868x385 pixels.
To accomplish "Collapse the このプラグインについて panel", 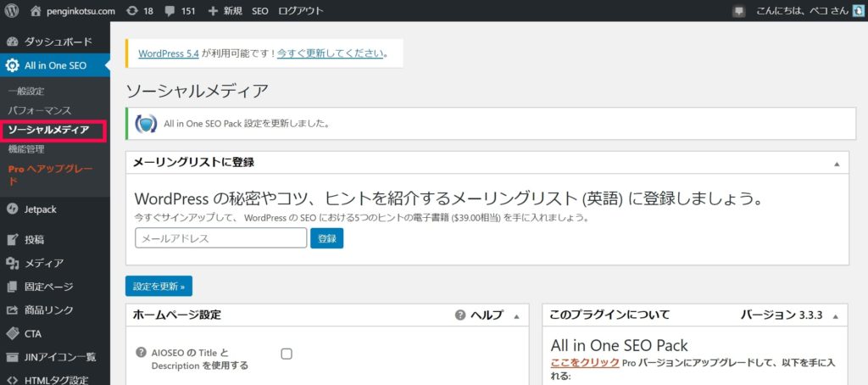I will pos(836,316).
